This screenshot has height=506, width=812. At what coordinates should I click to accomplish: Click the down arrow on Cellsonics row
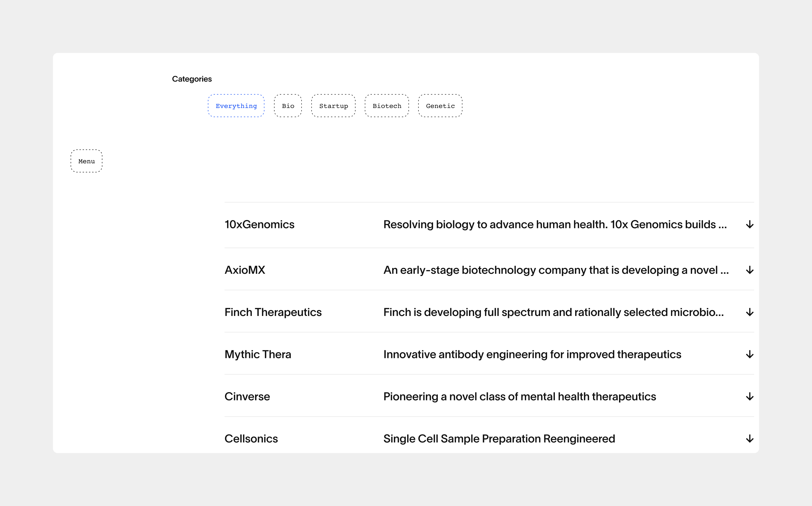point(749,439)
